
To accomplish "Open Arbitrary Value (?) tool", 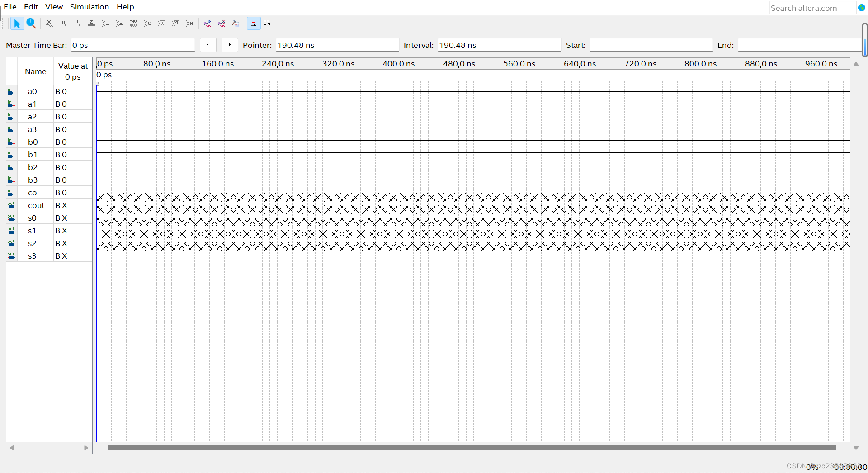I will click(175, 24).
